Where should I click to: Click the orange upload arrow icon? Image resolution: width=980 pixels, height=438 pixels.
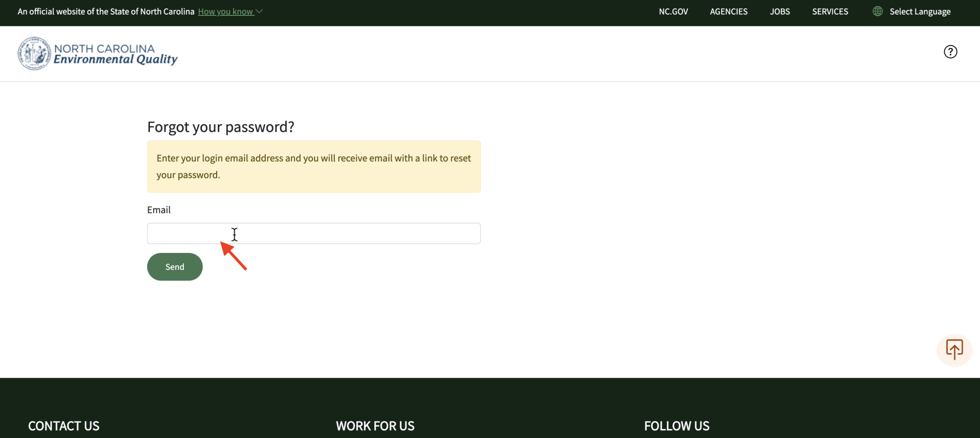(x=954, y=349)
